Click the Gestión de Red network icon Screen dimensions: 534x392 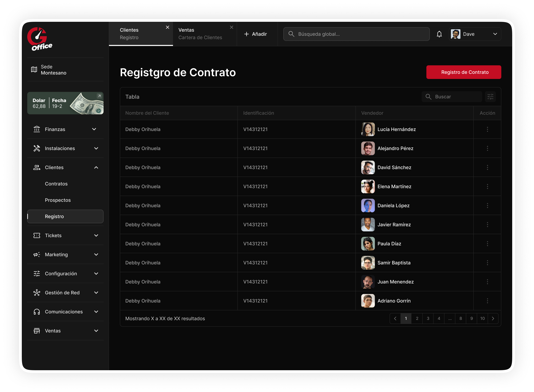pyautogui.click(x=37, y=293)
